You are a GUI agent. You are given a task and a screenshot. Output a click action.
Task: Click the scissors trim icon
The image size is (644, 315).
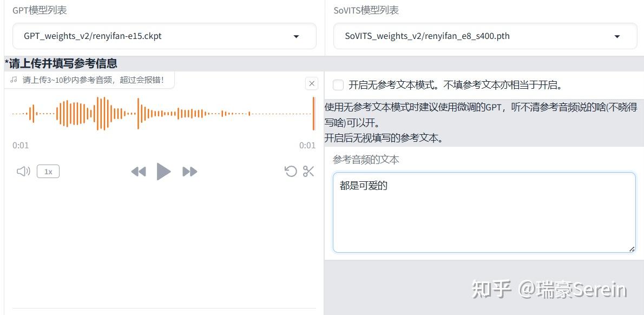coord(308,171)
